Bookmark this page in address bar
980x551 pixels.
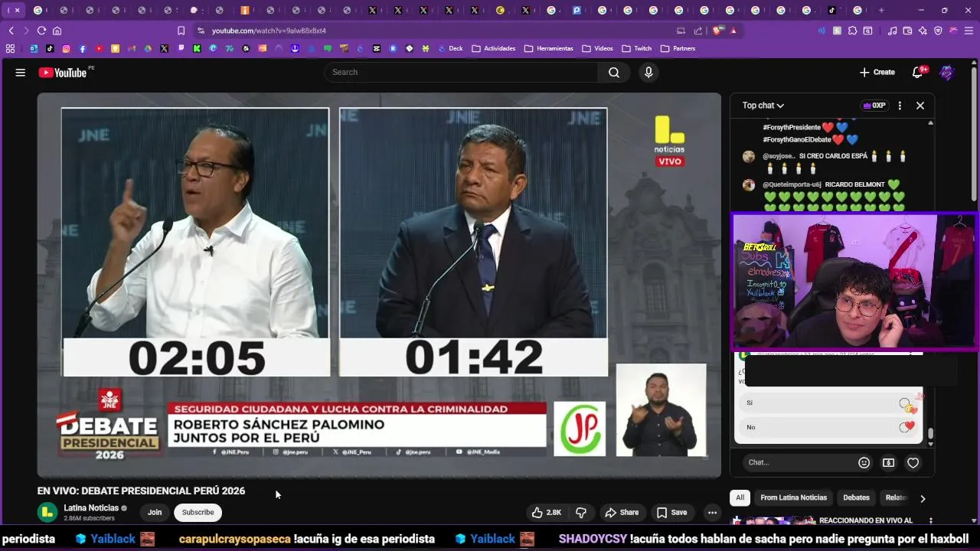(181, 31)
